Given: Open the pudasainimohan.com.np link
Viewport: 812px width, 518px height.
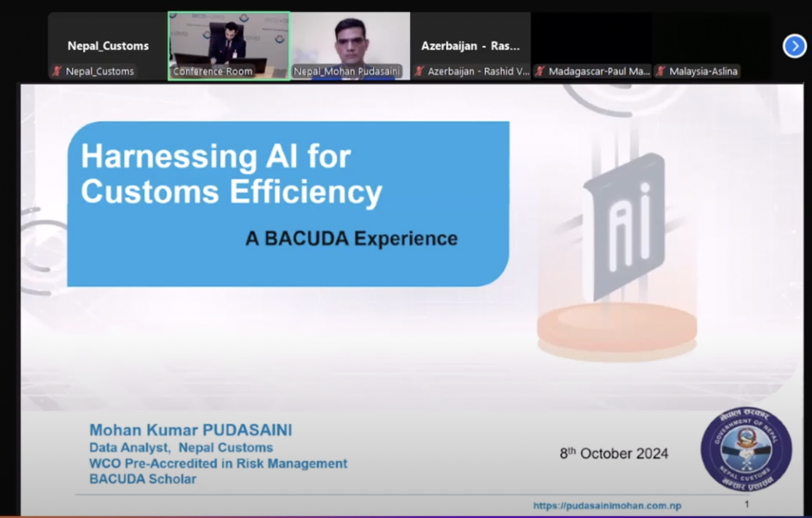Looking at the screenshot, I should click(607, 506).
